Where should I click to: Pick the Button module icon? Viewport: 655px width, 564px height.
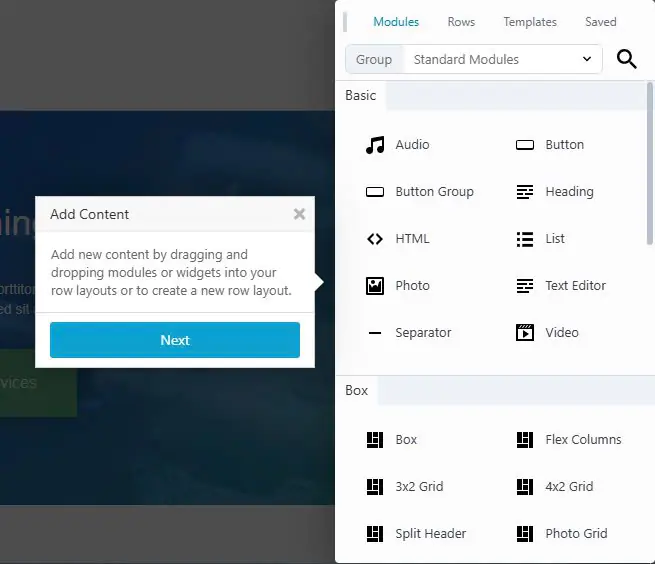click(x=525, y=145)
